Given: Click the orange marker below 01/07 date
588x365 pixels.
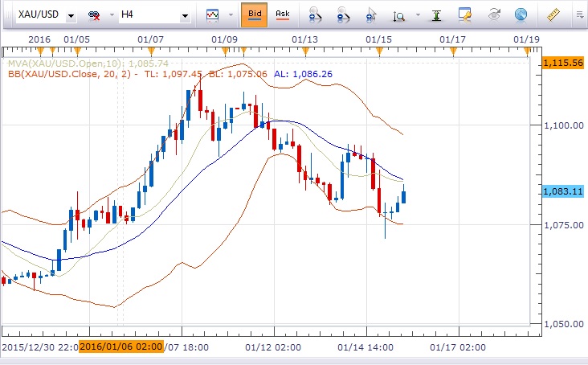Looking at the screenshot, I should (151, 51).
